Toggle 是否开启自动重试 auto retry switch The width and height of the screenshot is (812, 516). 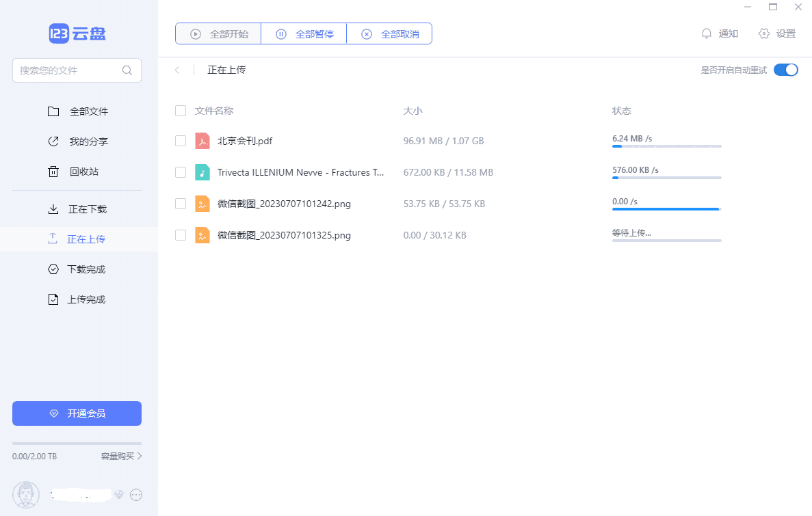pyautogui.click(x=786, y=70)
